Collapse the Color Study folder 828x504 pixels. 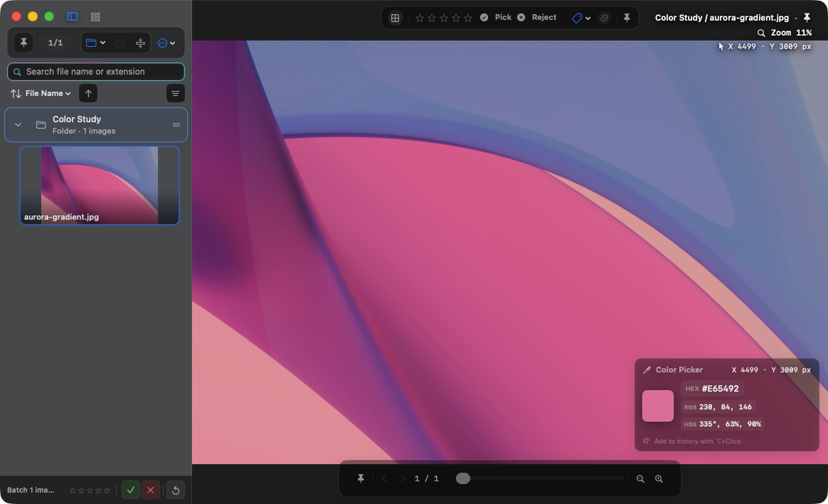tap(18, 125)
